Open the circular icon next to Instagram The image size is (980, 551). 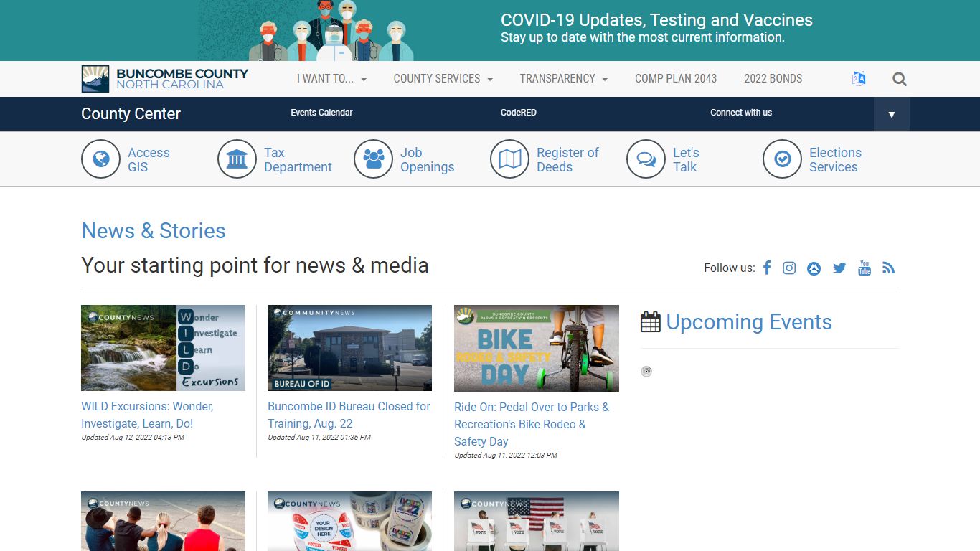(814, 268)
